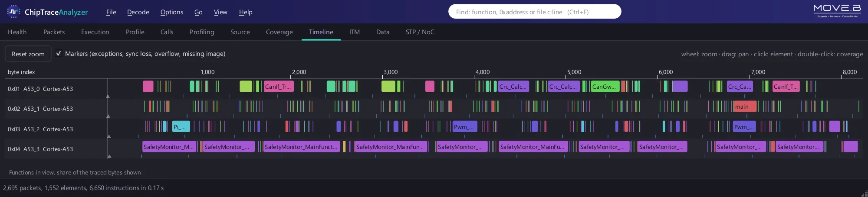Open the View menu
868x197 pixels.
coord(220,12)
